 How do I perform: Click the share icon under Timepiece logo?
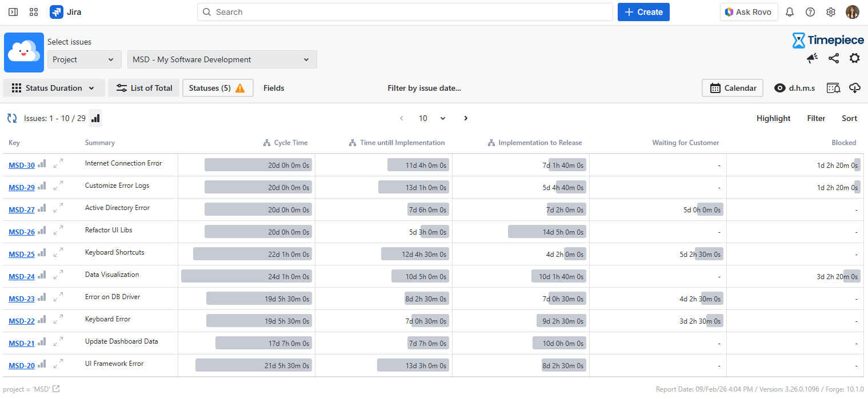pos(834,58)
